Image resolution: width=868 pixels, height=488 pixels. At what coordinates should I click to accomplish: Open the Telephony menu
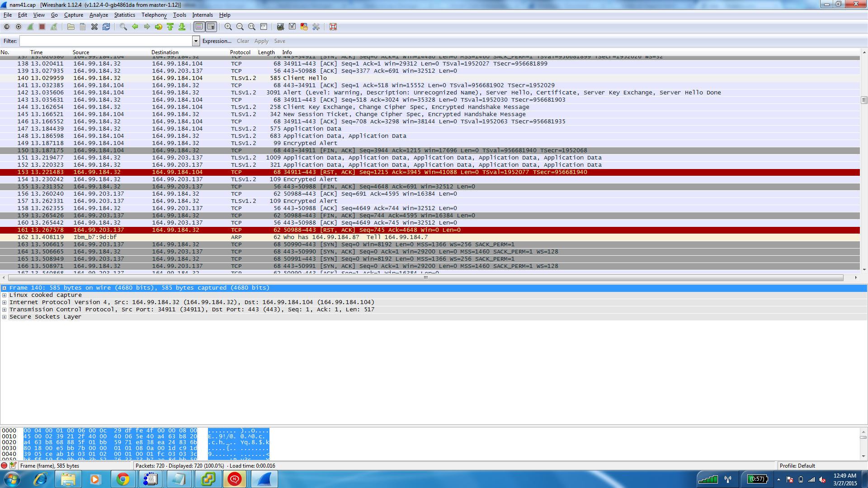[x=154, y=15]
